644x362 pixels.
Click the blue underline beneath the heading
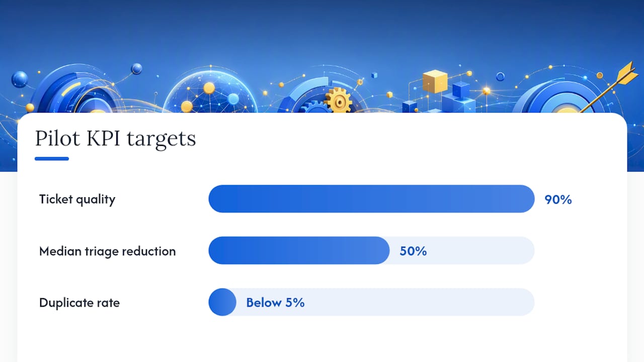click(52, 158)
